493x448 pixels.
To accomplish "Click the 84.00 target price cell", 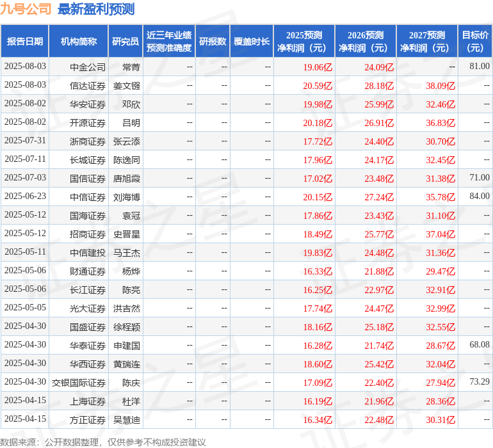I will (479, 196).
